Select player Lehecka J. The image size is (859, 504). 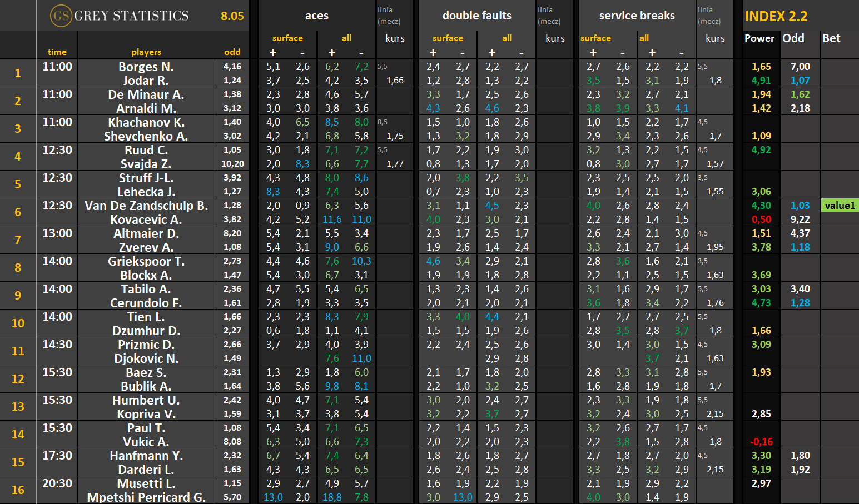point(146,192)
